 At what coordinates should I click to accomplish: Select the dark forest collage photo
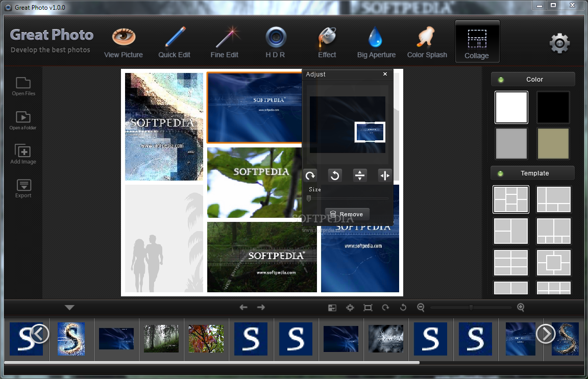pos(262,257)
